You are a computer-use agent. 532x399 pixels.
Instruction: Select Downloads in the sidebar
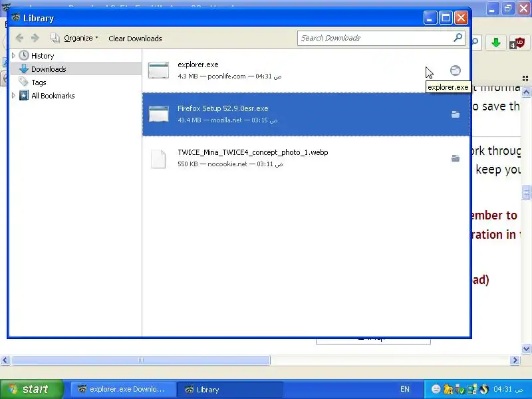click(49, 69)
